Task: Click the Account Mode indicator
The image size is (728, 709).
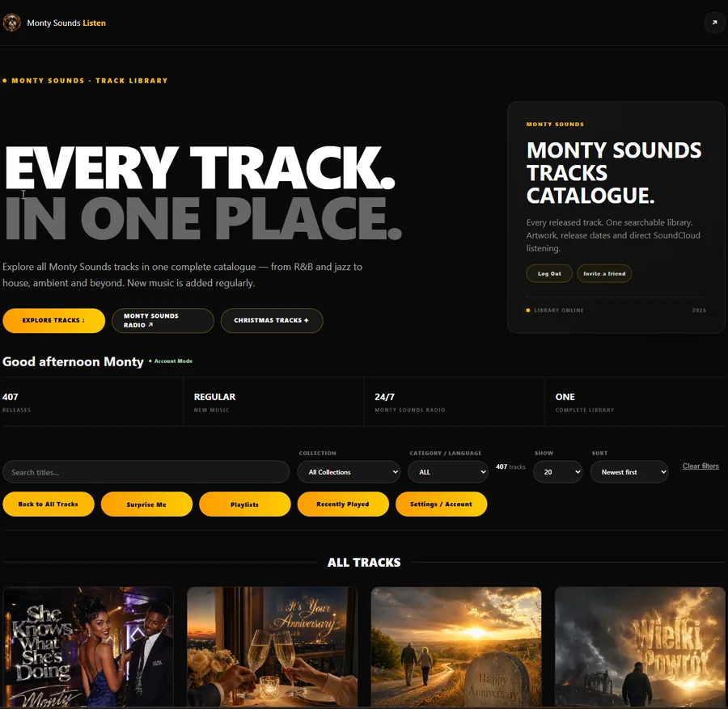Action: tap(171, 361)
